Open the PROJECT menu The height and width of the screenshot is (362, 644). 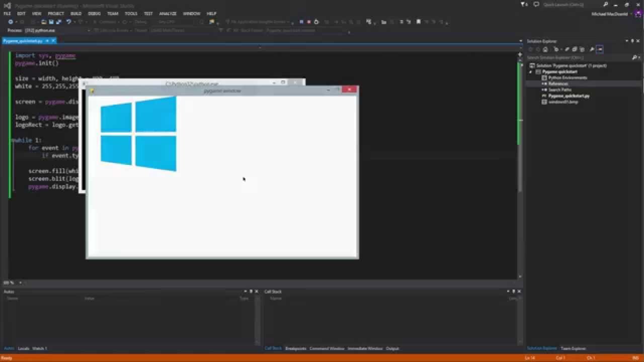tap(56, 14)
